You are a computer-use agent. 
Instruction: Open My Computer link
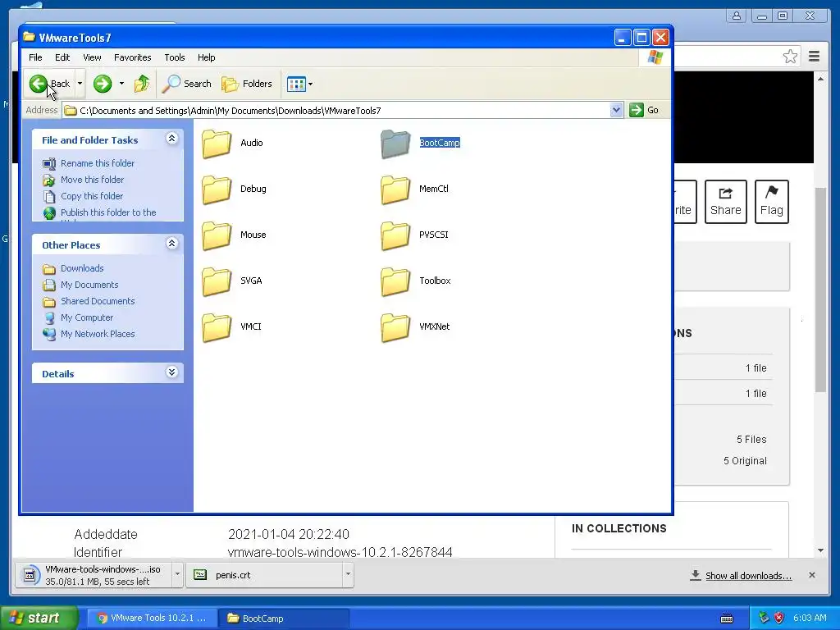(x=87, y=317)
